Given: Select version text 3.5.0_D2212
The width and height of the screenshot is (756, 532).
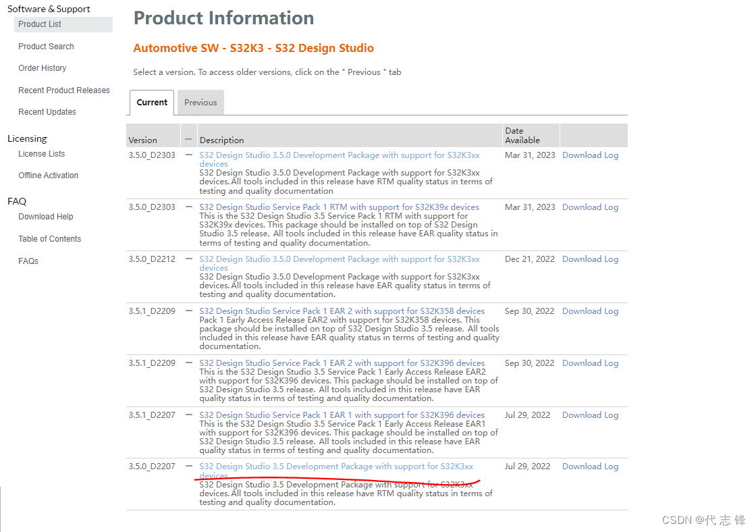Looking at the screenshot, I should point(152,259).
